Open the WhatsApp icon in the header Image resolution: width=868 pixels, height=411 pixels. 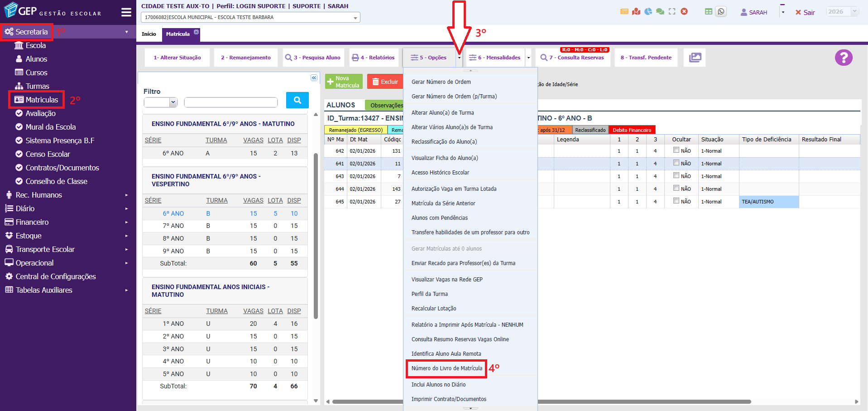click(x=721, y=12)
